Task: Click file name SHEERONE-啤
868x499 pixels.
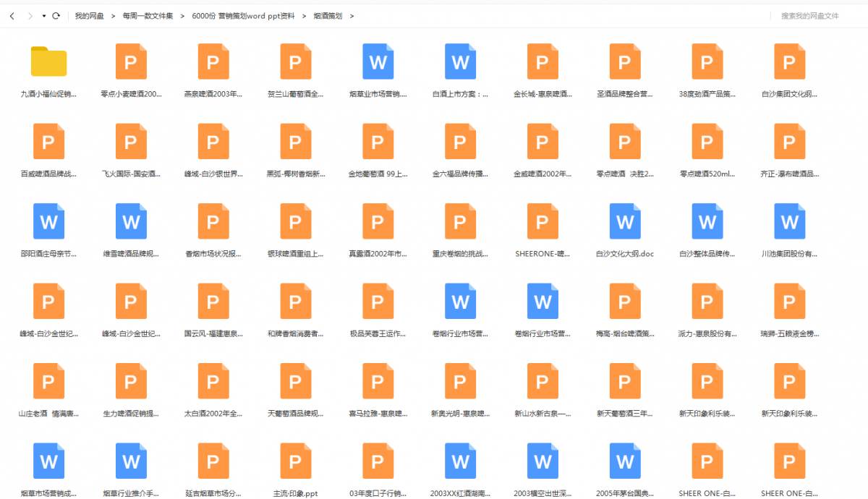Action: [x=543, y=255]
